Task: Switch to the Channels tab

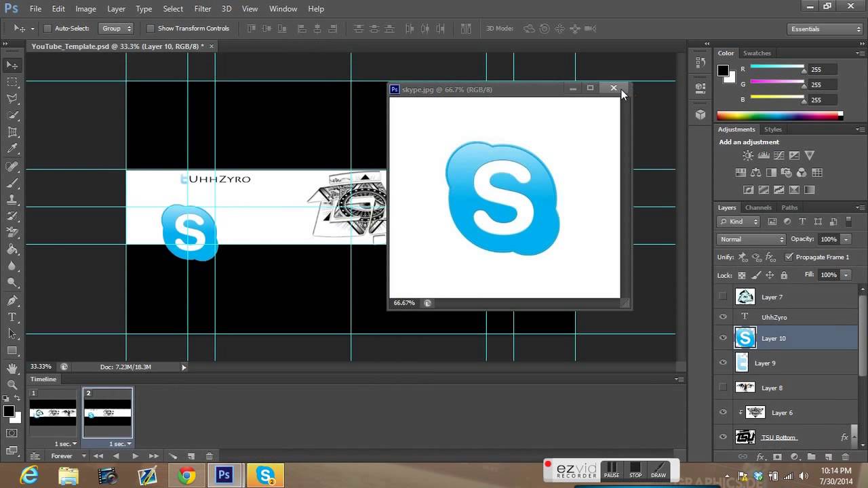Action: pyautogui.click(x=758, y=207)
